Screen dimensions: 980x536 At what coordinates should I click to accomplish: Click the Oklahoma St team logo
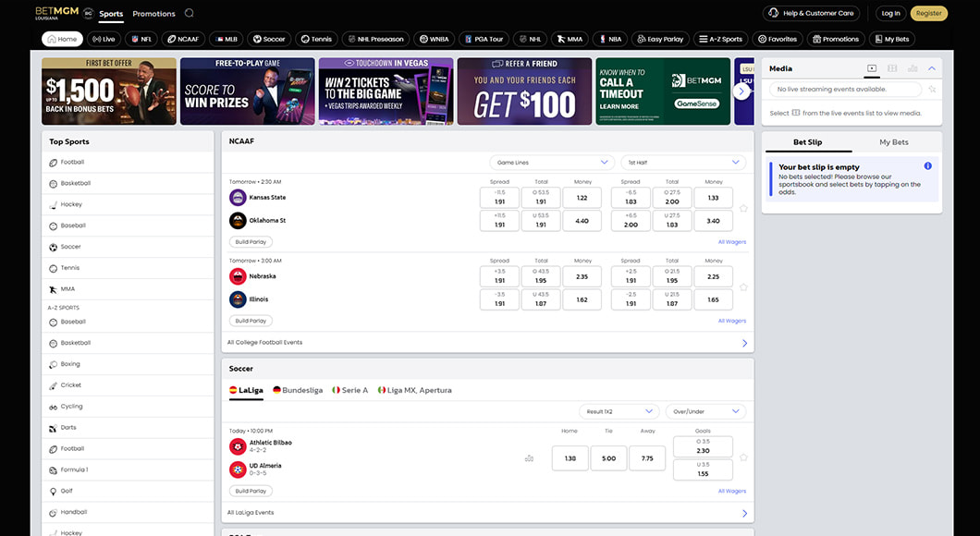(238, 221)
